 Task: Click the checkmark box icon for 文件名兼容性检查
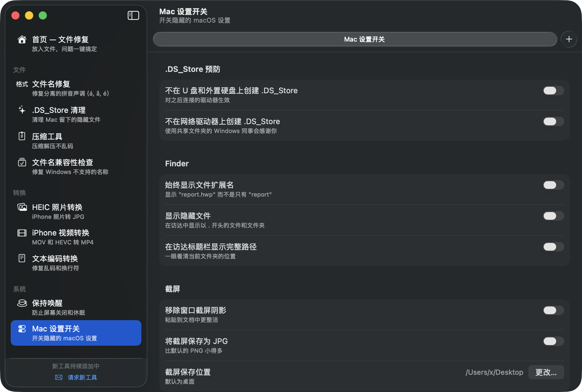[22, 162]
